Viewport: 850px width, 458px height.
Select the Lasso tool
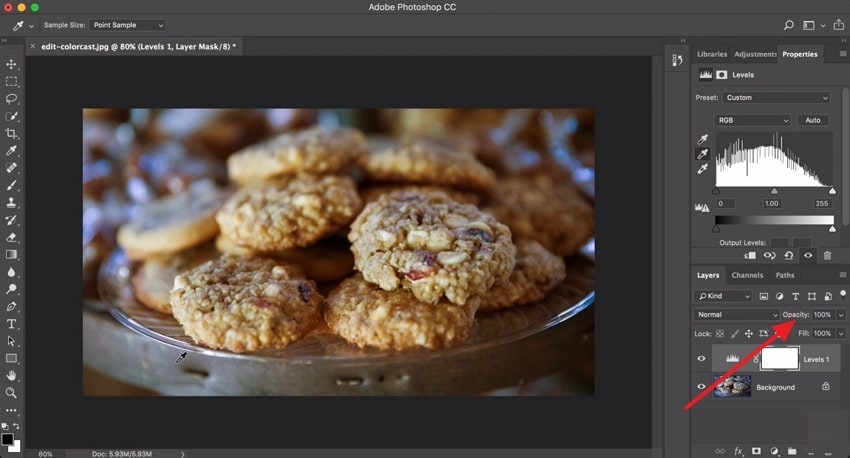tap(11, 99)
